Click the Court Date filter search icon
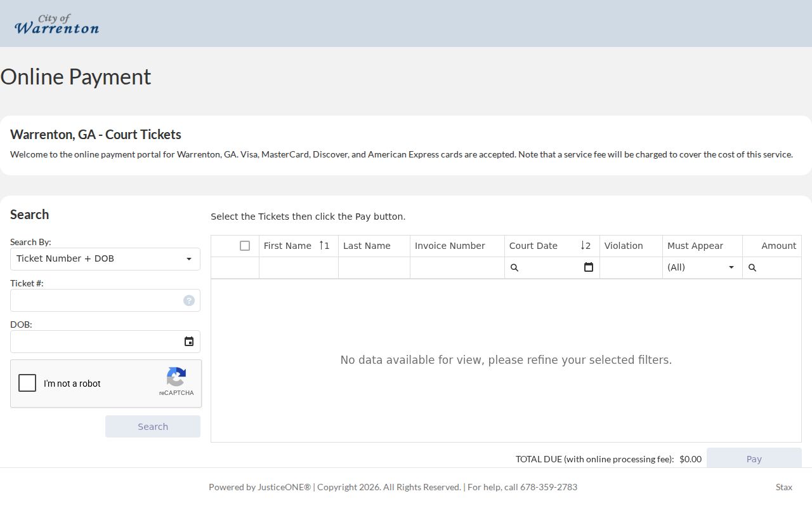812x508 pixels. [514, 268]
